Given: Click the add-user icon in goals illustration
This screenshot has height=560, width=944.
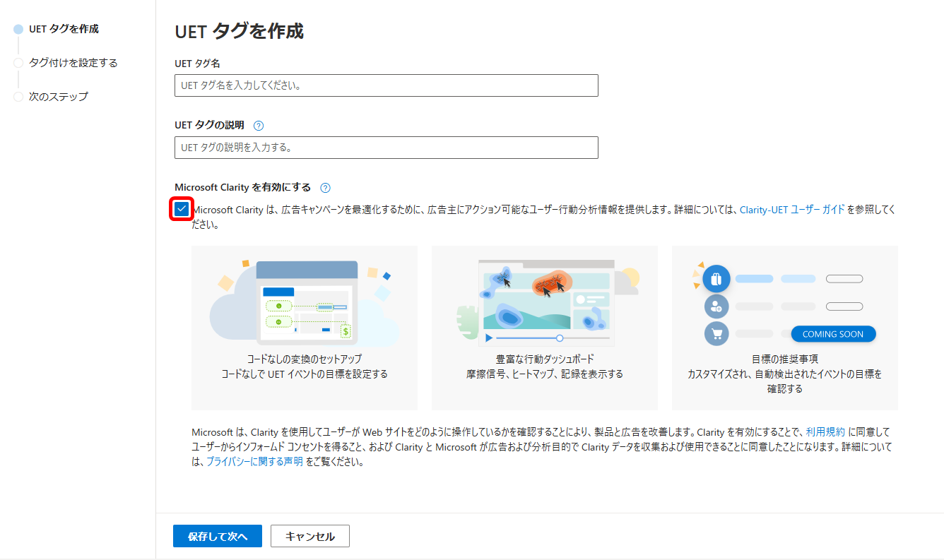Looking at the screenshot, I should coord(716,306).
